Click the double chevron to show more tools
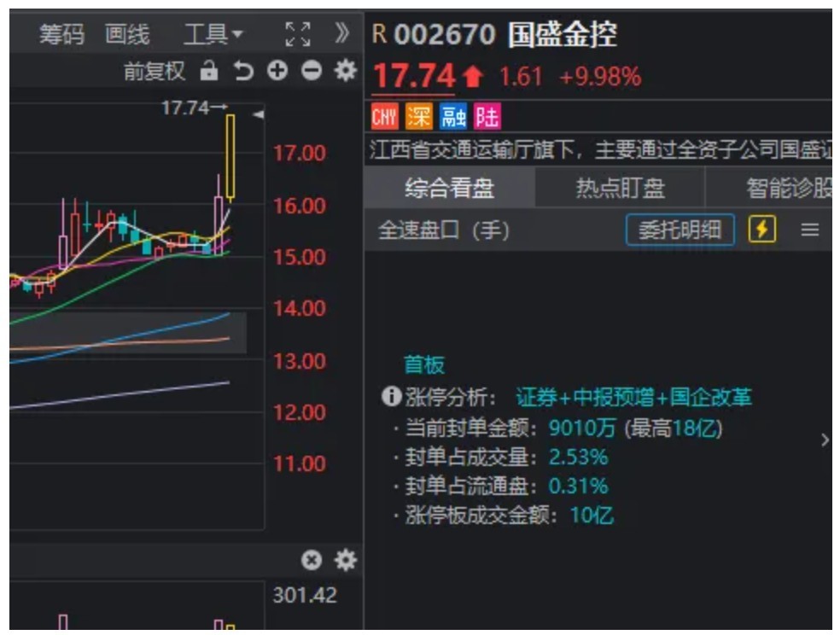The image size is (840, 635). [342, 35]
